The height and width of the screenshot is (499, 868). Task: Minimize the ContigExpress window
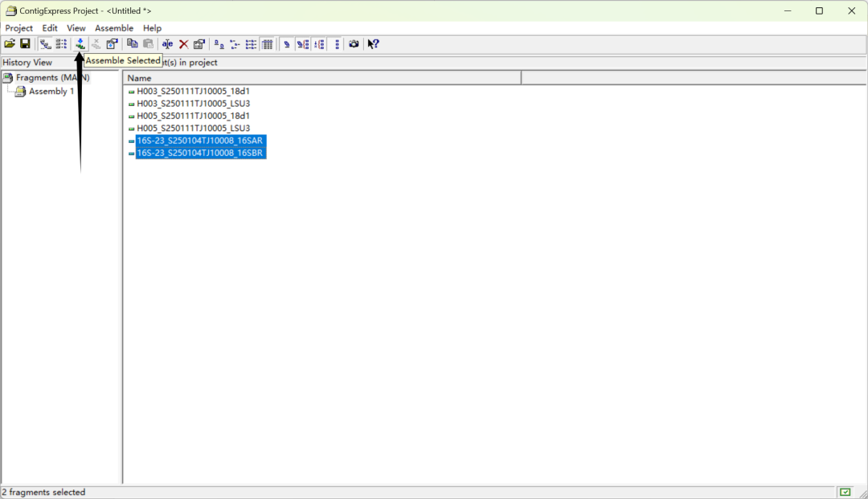tap(788, 10)
